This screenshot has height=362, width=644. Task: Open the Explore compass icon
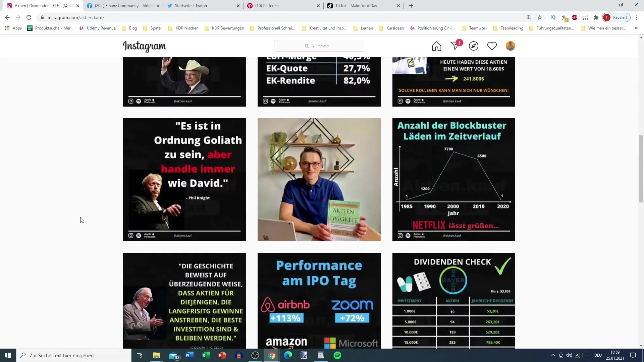coord(474,46)
